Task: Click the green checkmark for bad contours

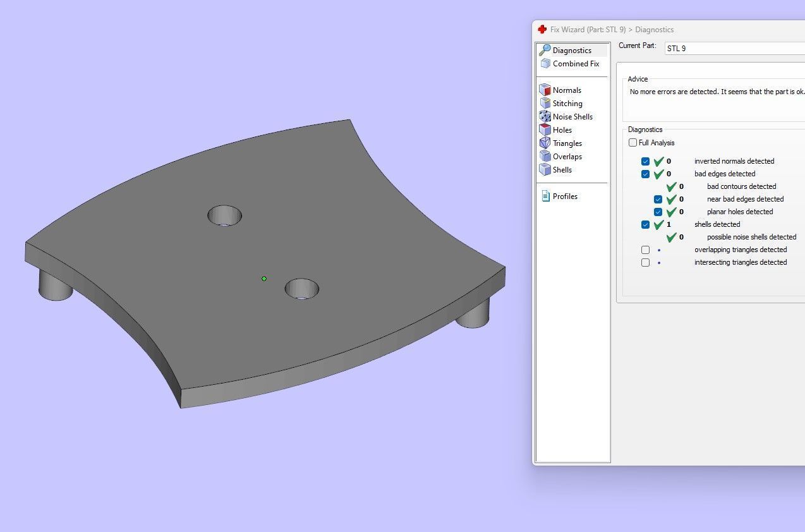Action: (x=672, y=186)
